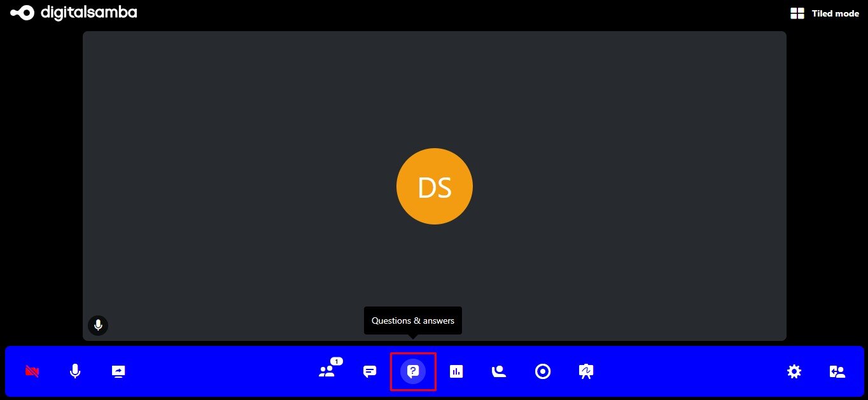Open the raise hand reactions control
Image resolution: width=868 pixels, height=400 pixels.
coord(499,371)
